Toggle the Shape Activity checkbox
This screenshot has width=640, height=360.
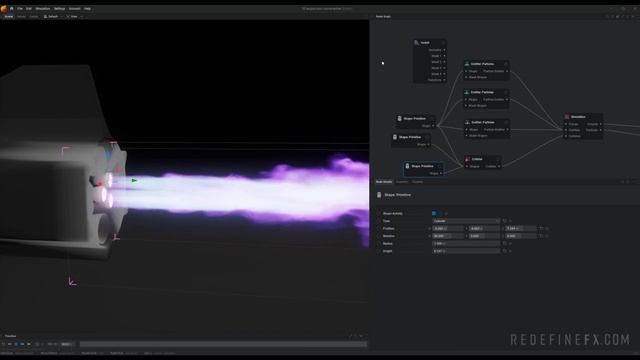434,213
